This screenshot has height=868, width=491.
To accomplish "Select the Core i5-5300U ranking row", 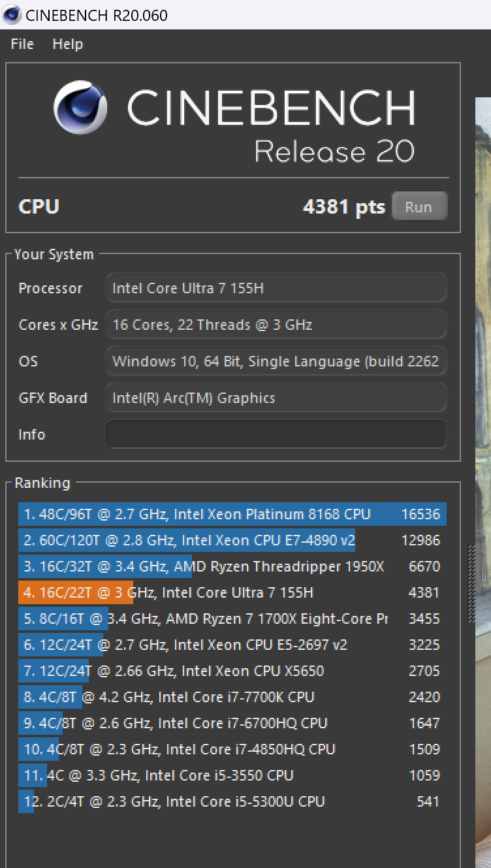I will [232, 801].
